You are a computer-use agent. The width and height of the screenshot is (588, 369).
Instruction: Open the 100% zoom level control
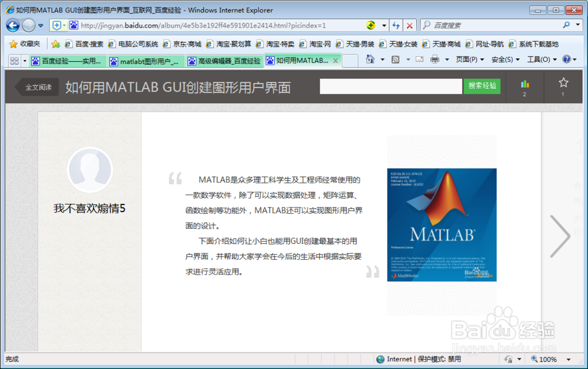pos(544,359)
